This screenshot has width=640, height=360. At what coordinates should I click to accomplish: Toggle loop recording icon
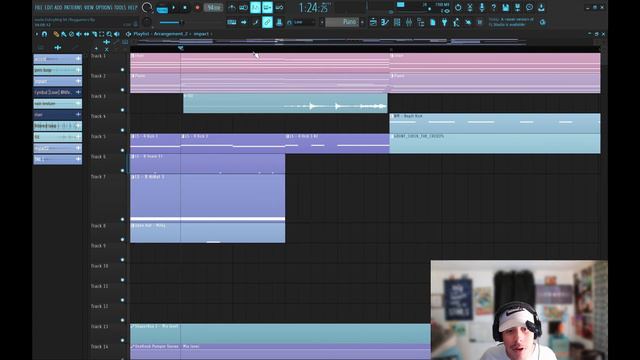click(280, 7)
